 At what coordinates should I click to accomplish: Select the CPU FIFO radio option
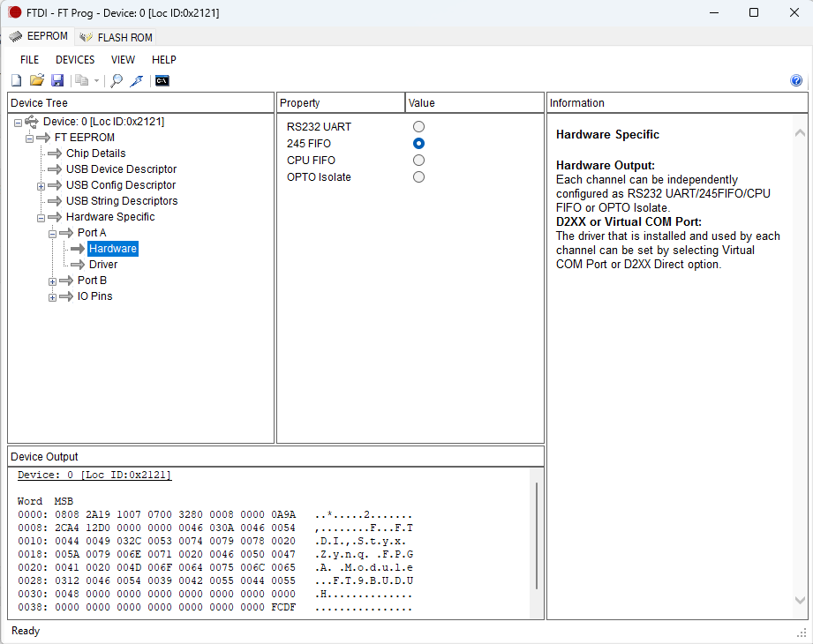(x=418, y=161)
